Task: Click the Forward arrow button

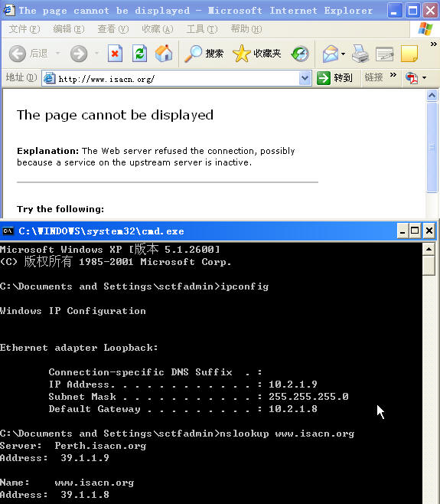Action: click(79, 54)
